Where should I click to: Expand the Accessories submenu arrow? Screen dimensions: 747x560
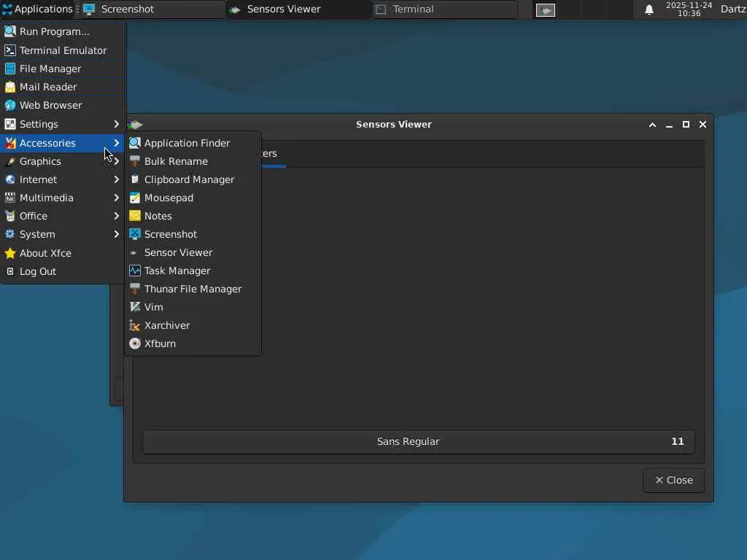coord(116,143)
